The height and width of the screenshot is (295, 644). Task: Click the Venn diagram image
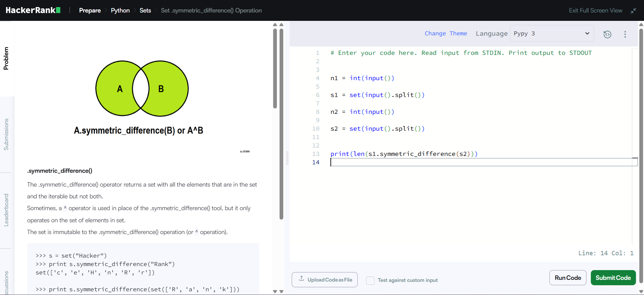pyautogui.click(x=142, y=89)
